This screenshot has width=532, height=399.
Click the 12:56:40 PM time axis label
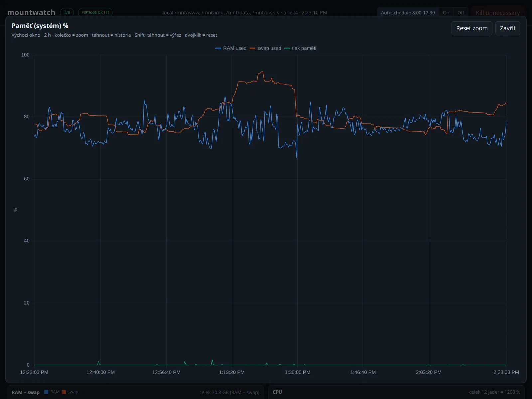point(166,372)
